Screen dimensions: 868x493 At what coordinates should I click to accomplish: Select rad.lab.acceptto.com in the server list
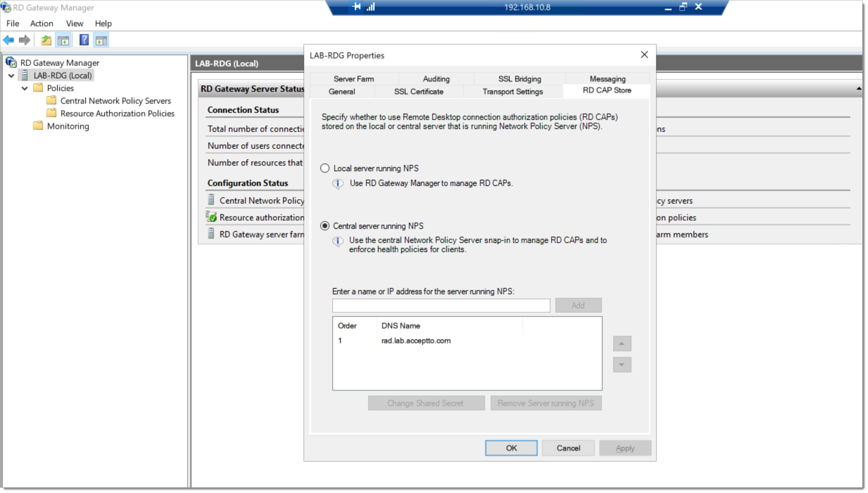(x=416, y=340)
